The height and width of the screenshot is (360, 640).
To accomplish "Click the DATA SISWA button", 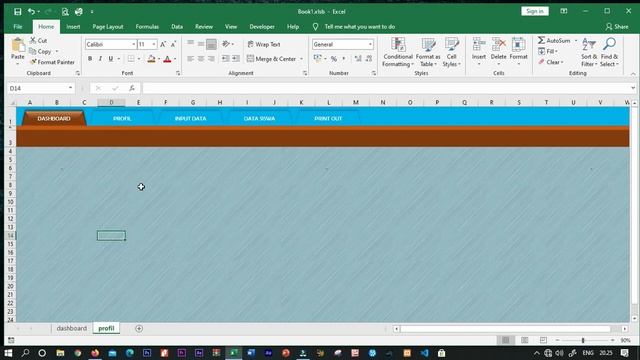I will [x=259, y=118].
